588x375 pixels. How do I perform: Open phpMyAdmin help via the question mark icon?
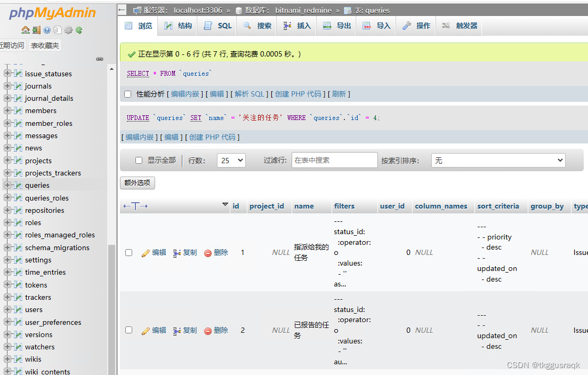pos(47,30)
